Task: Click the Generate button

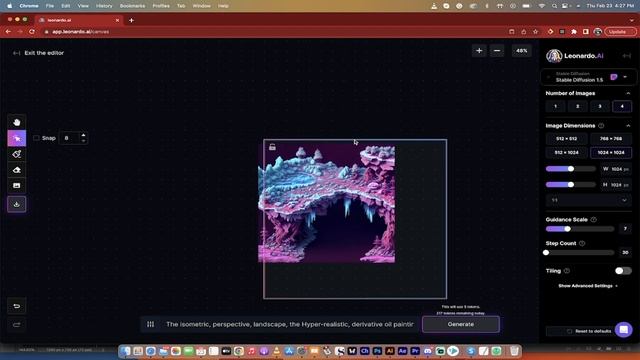Action: click(461, 324)
